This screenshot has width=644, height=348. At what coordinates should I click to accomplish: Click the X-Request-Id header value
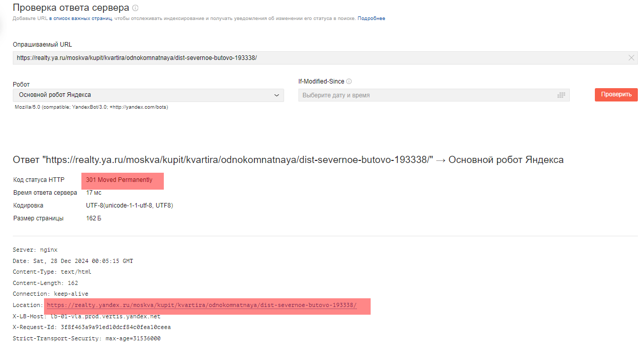tap(116, 327)
